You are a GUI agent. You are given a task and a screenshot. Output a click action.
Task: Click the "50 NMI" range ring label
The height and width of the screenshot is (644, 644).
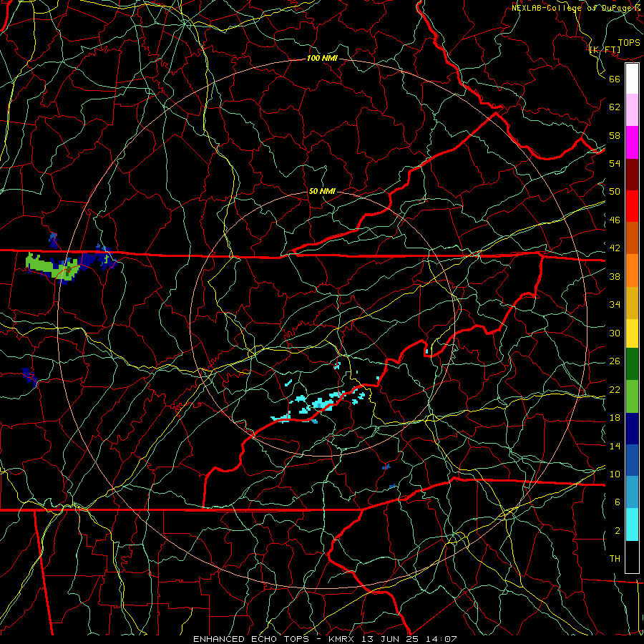(322, 191)
